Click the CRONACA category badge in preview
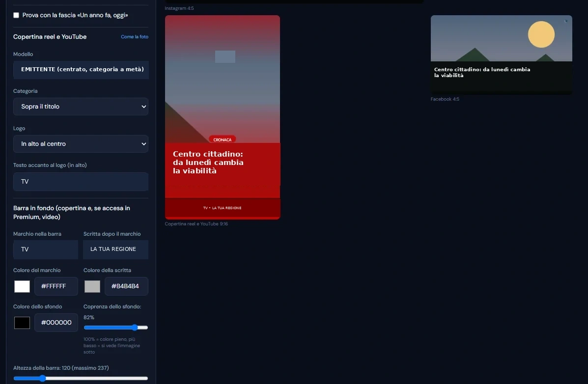 pos(223,139)
